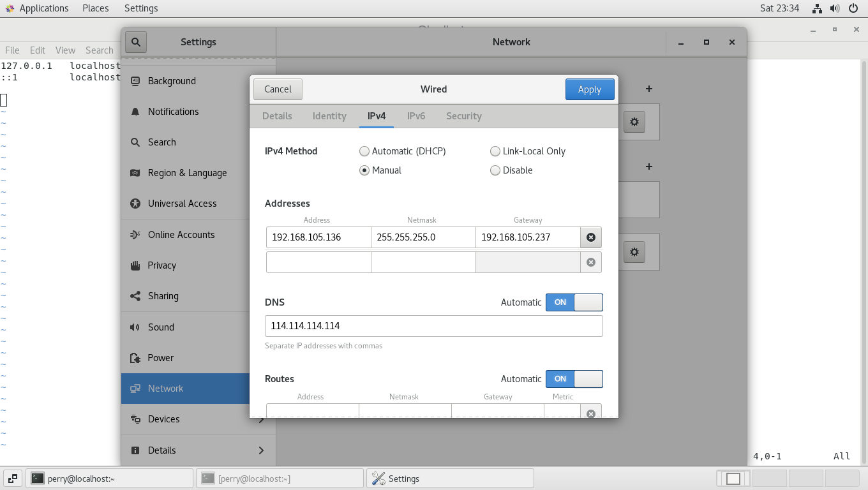Click the power icon in top bar
The image size is (868, 490).
point(853,8)
